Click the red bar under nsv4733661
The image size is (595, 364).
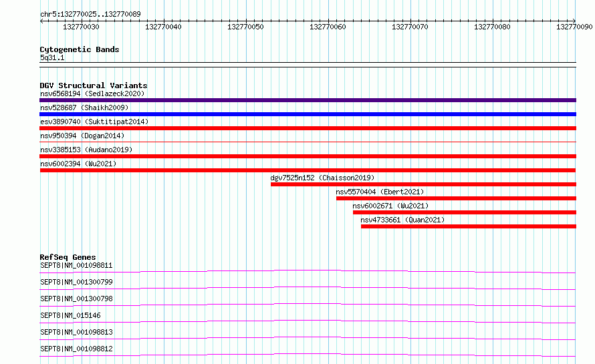[x=469, y=226]
